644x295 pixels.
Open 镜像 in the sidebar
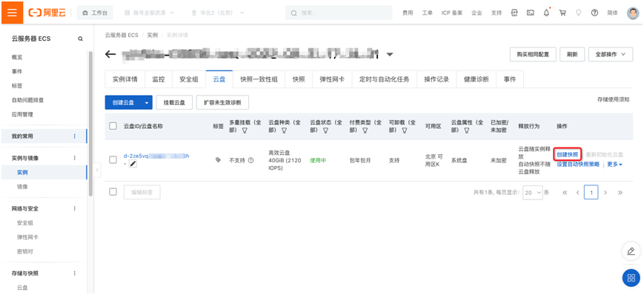pyautogui.click(x=22, y=187)
